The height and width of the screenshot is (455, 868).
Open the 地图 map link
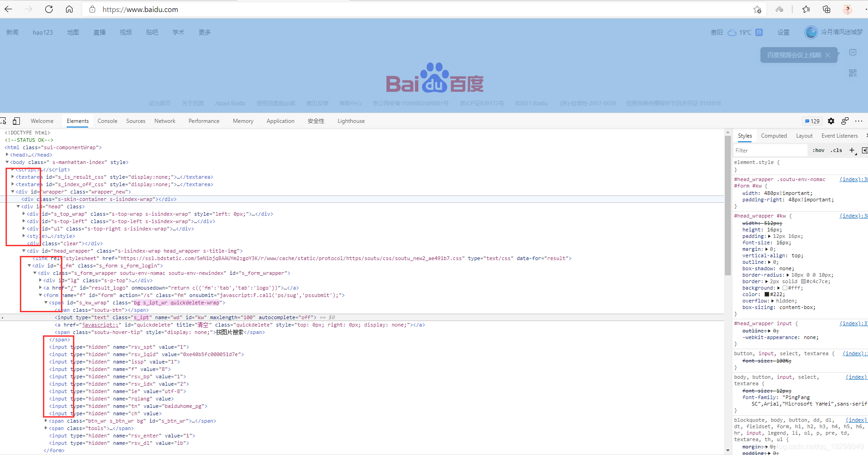(x=73, y=32)
